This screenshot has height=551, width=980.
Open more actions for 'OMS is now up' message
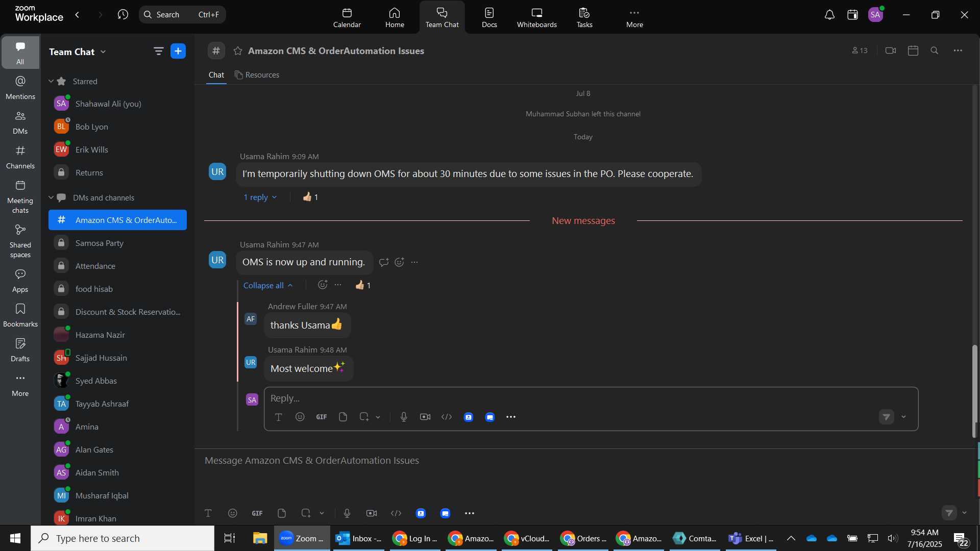(415, 262)
